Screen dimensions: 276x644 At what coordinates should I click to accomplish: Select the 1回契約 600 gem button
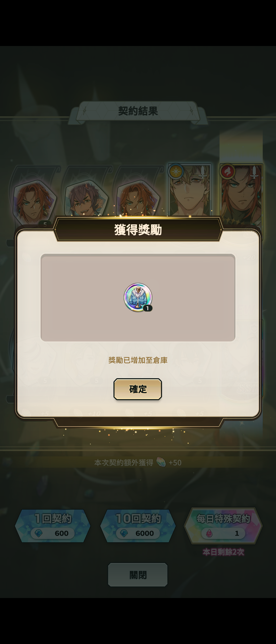click(x=53, y=526)
